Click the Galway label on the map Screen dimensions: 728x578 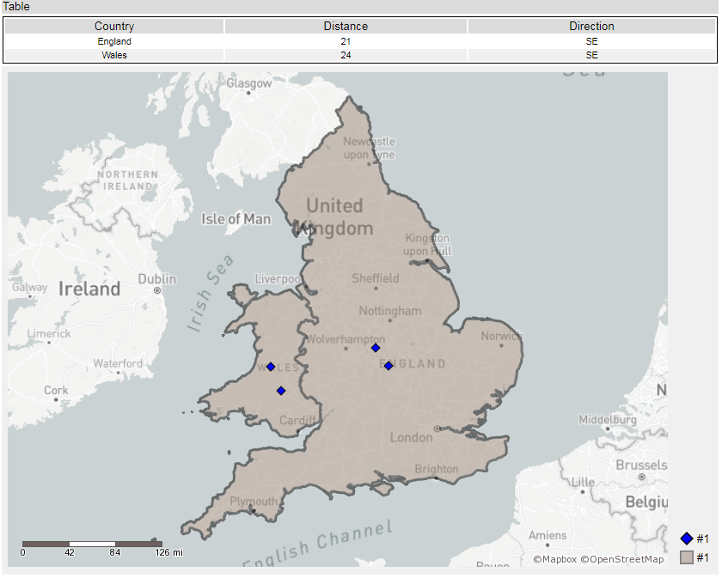30,287
